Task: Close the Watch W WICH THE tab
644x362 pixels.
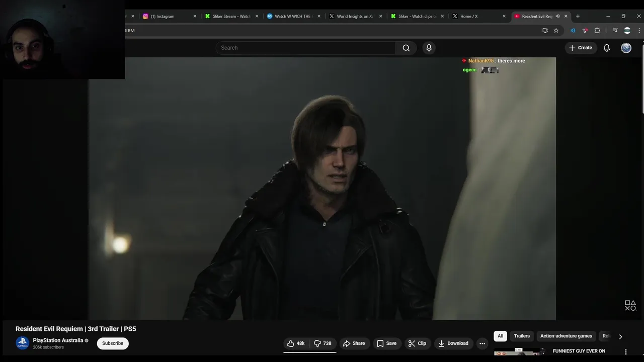Action: click(318, 16)
